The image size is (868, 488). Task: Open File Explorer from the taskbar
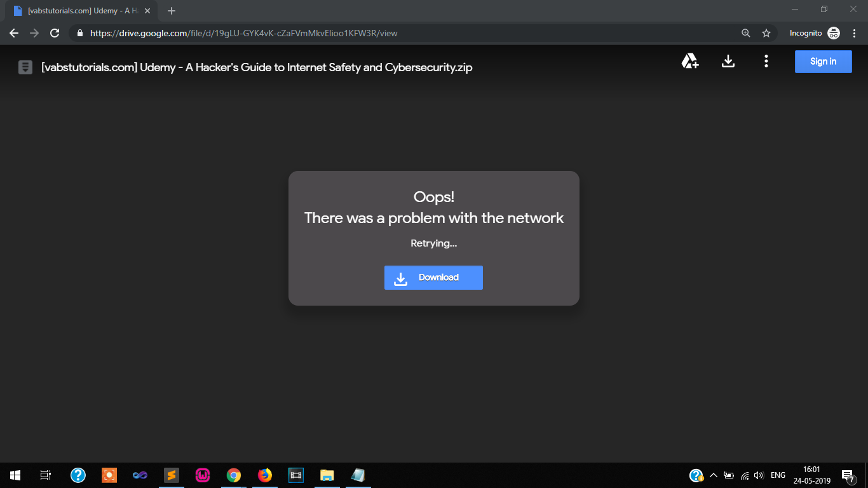click(327, 475)
